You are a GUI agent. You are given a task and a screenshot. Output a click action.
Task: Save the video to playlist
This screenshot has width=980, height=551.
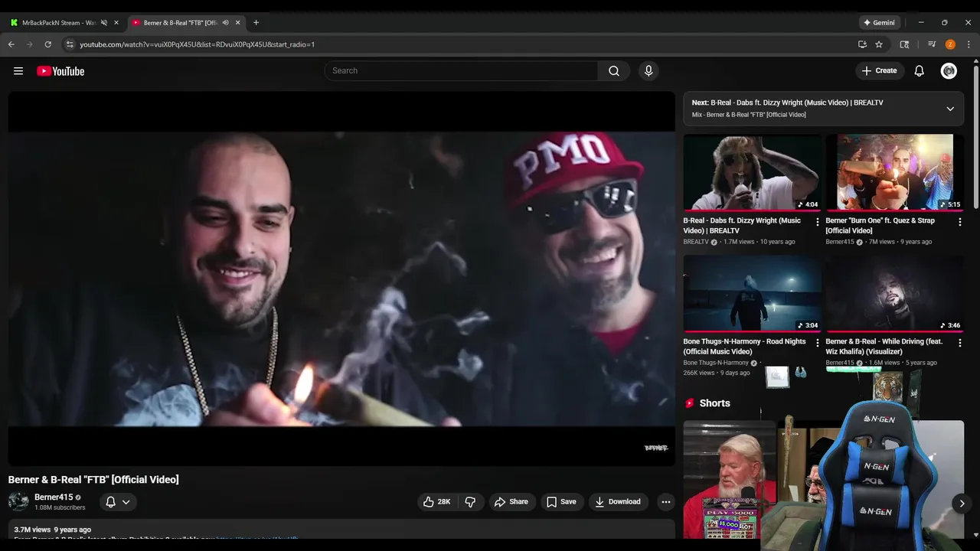[x=561, y=502]
